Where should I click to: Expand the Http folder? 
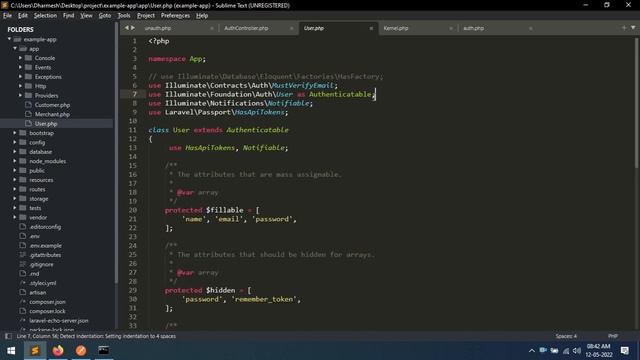tap(20, 86)
